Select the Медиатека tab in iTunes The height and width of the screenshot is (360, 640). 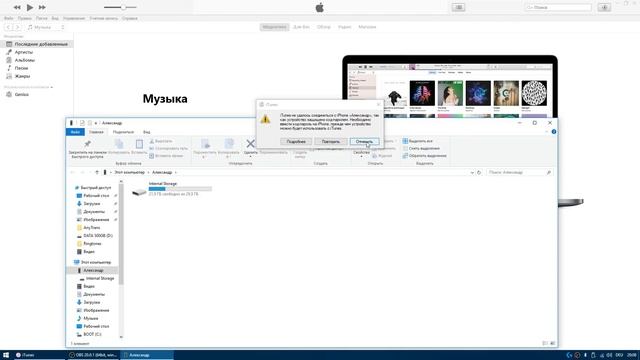pos(274,27)
